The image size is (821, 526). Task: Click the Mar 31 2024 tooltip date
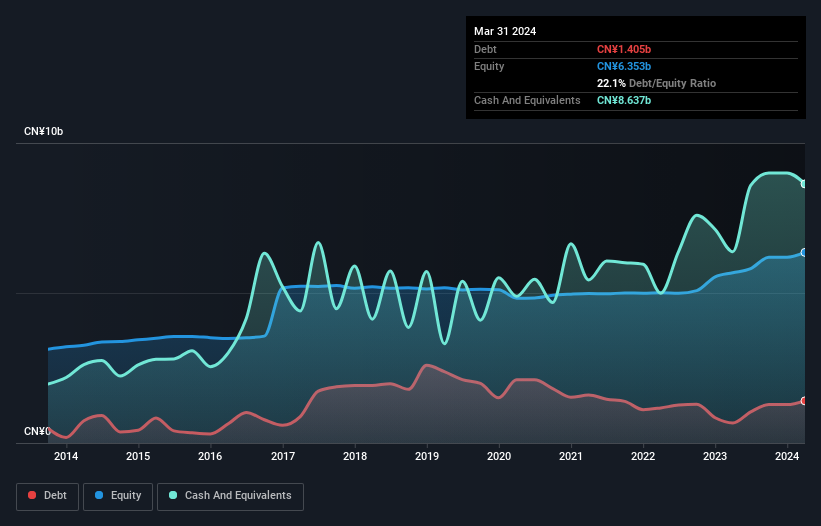click(x=505, y=31)
